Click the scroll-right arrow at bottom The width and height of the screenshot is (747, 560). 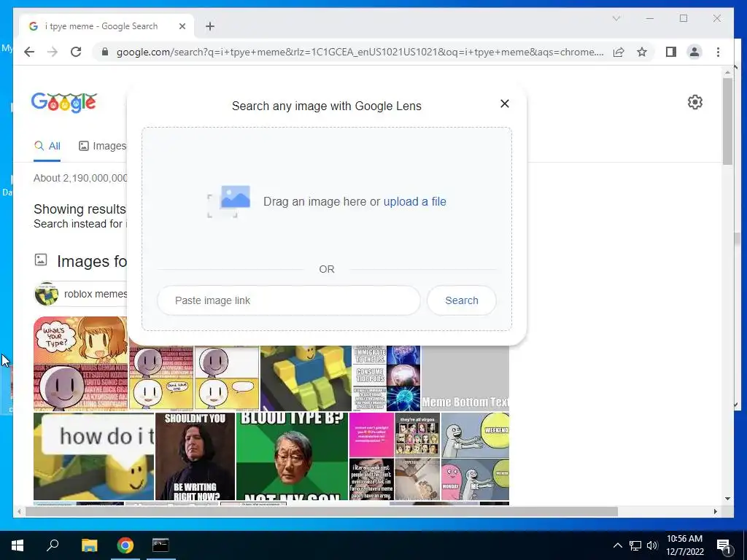tap(715, 511)
